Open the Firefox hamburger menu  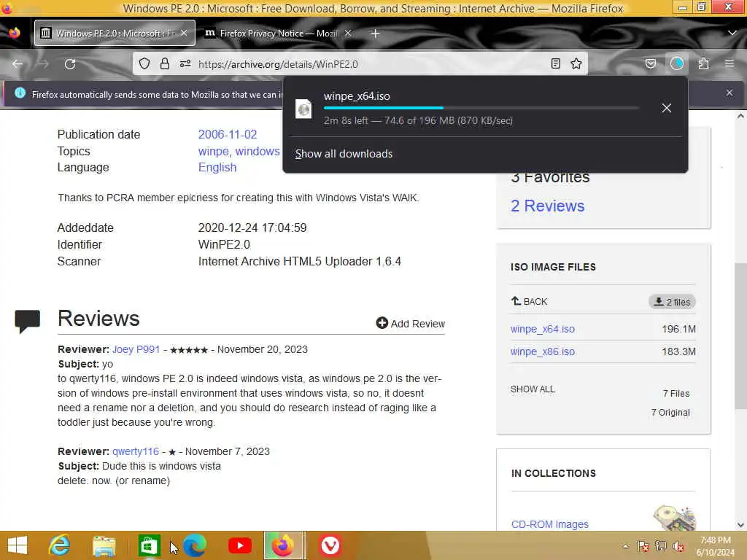pos(729,64)
